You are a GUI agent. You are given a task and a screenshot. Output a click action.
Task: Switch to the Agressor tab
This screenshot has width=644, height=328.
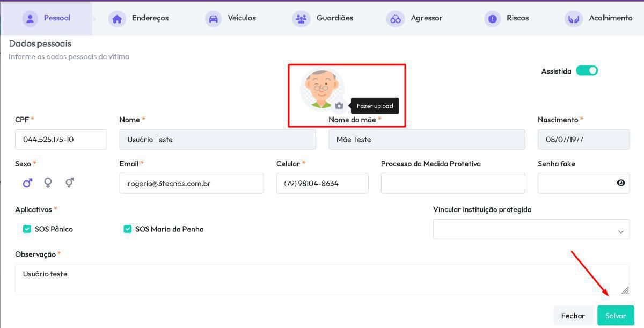[x=415, y=18]
